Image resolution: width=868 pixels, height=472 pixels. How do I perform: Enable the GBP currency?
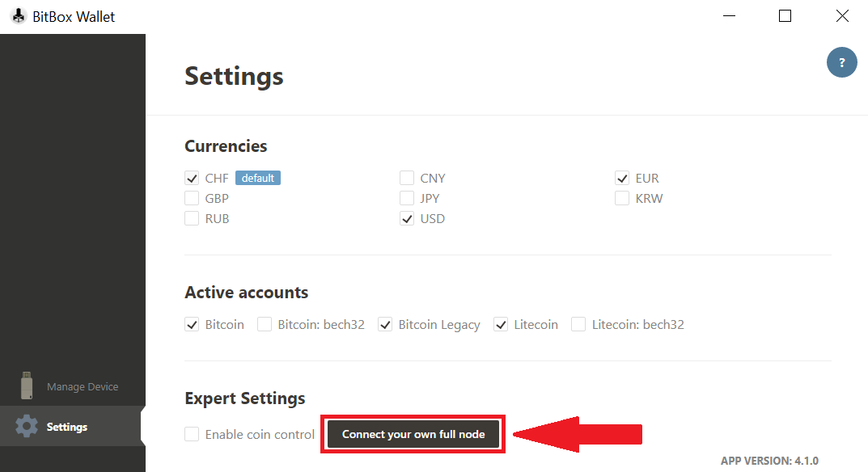pyautogui.click(x=192, y=199)
